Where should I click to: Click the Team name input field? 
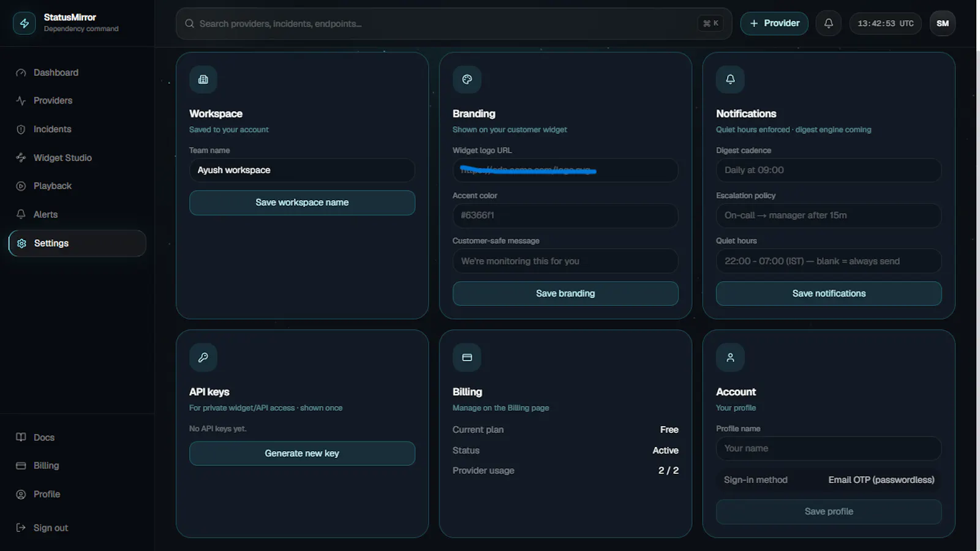coord(302,170)
